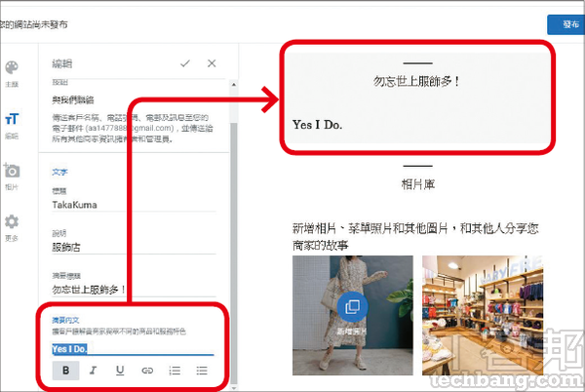Screen dimensions: 585x392
Task: Select the 與我們聯絡 button option
Action: point(73,100)
